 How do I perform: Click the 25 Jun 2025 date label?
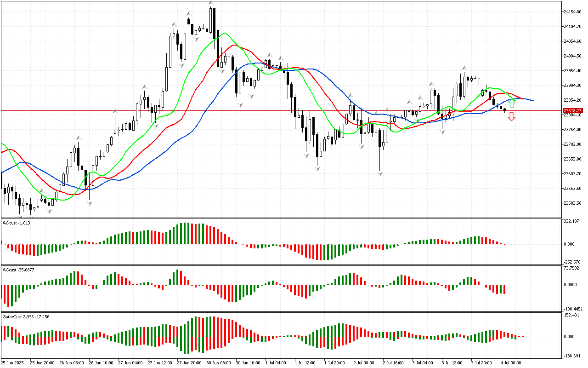pos(14,362)
